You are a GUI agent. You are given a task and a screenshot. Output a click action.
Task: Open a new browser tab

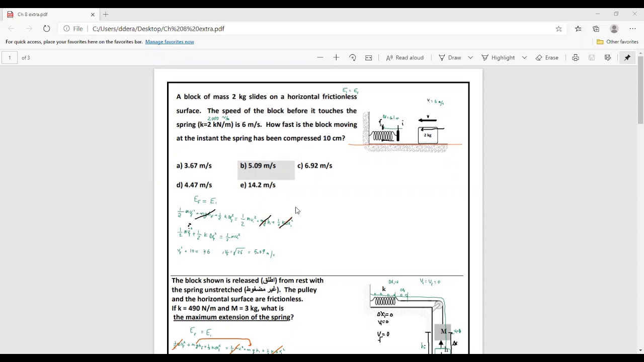(x=106, y=15)
